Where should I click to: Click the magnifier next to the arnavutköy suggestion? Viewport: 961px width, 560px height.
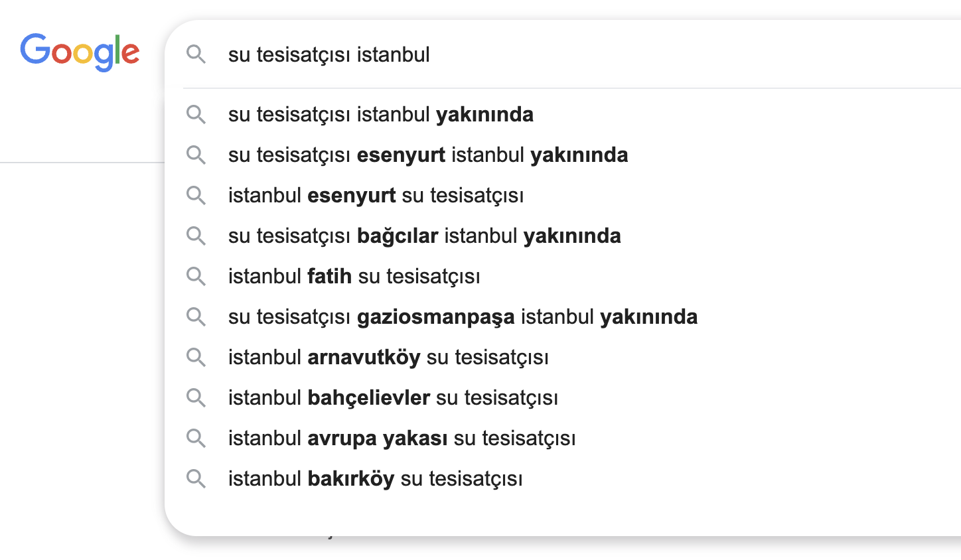[196, 357]
